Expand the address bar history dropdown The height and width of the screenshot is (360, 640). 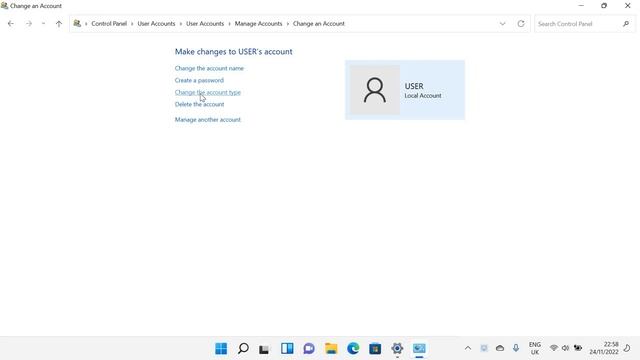tap(502, 24)
